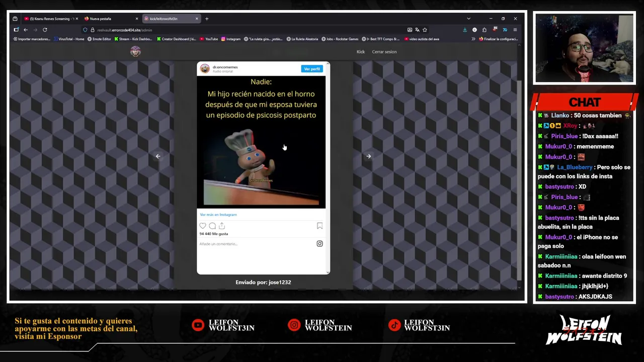Viewport: 644px width, 362px height.
Task: Open Best TFT Comps bookmark
Action: (381, 39)
